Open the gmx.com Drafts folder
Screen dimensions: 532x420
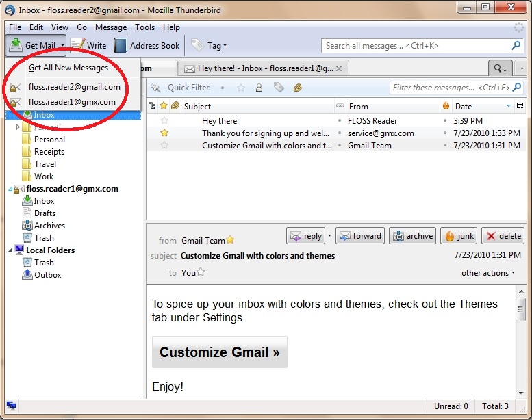[x=39, y=213]
